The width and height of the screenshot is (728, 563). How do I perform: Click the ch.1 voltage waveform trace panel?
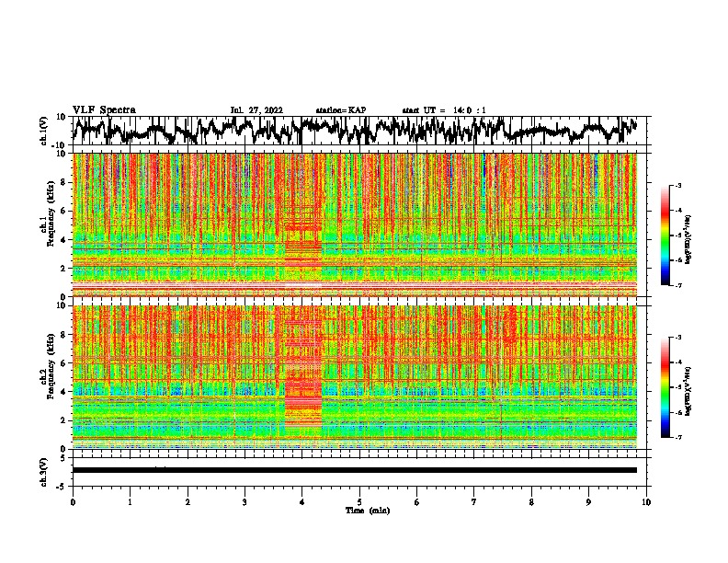pos(361,131)
